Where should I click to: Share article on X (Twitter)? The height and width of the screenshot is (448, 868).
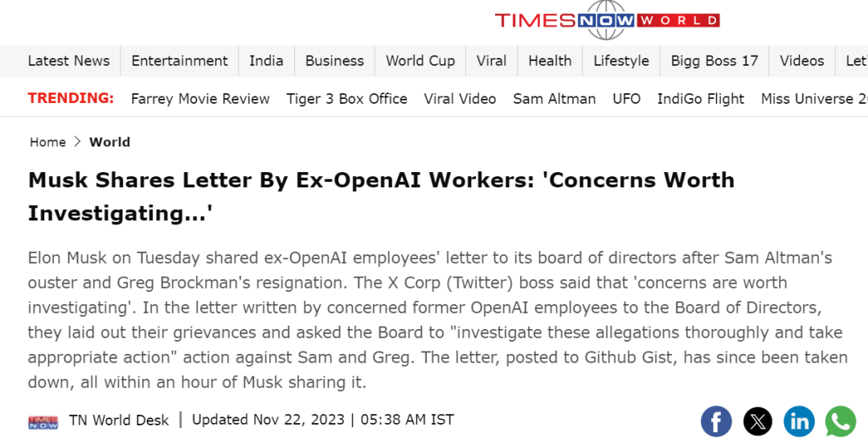coord(757,421)
